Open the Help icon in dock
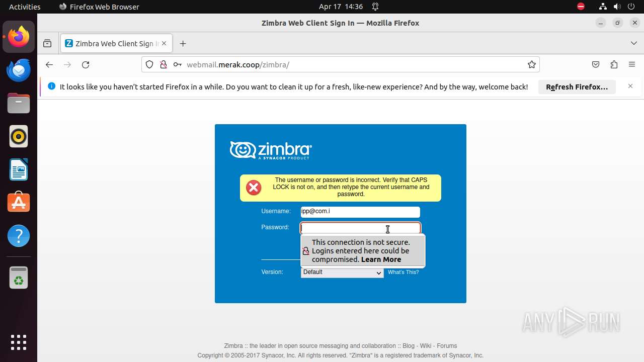Viewport: 644px width, 362px height. 19,236
